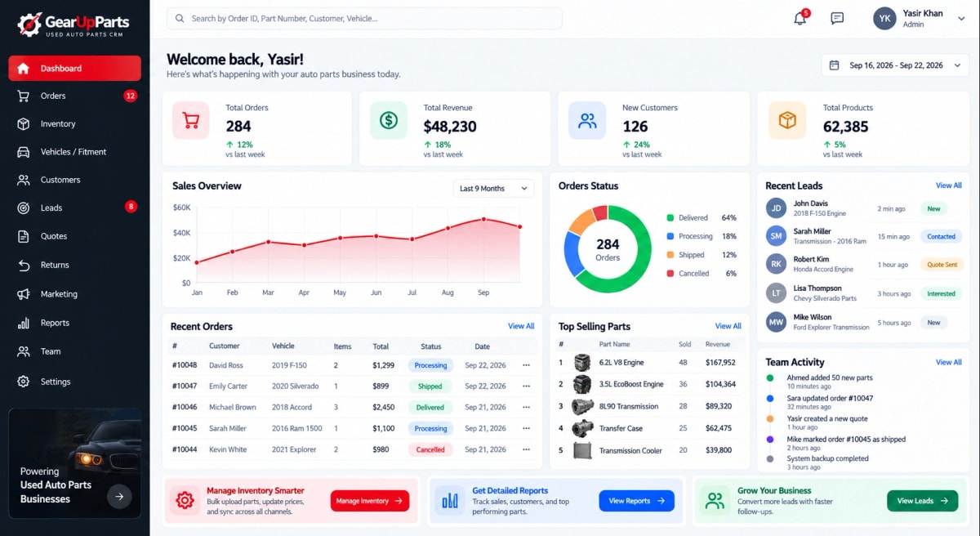Open Leads in the sidebar
Viewport: 980px width, 536px height.
click(74, 208)
